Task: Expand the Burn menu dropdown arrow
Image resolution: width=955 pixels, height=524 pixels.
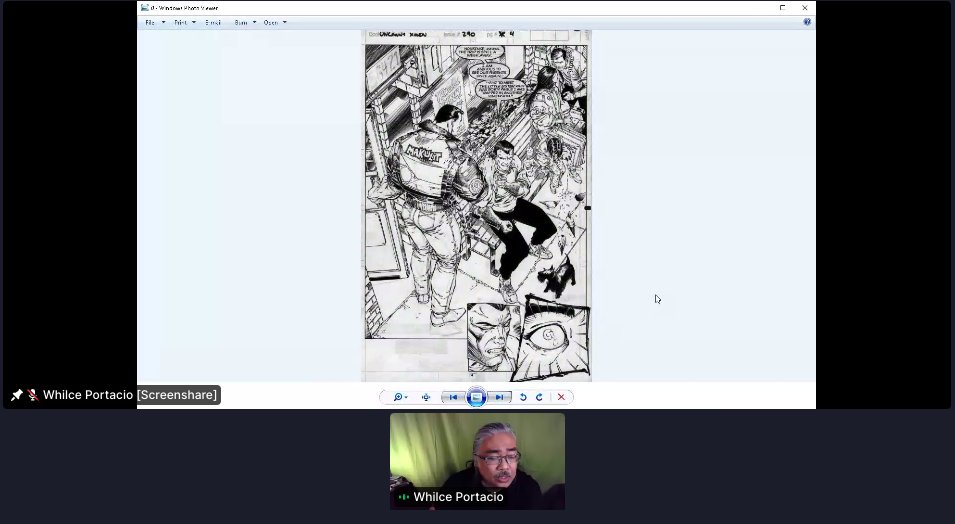Action: [x=255, y=23]
